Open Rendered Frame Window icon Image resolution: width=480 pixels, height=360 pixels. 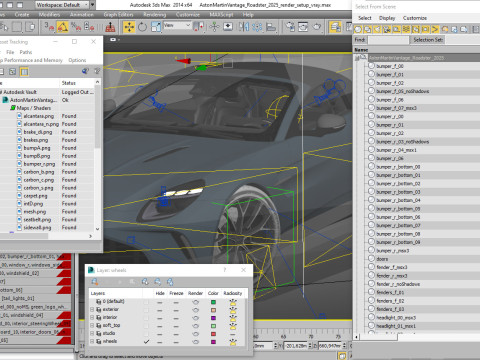coord(303,27)
